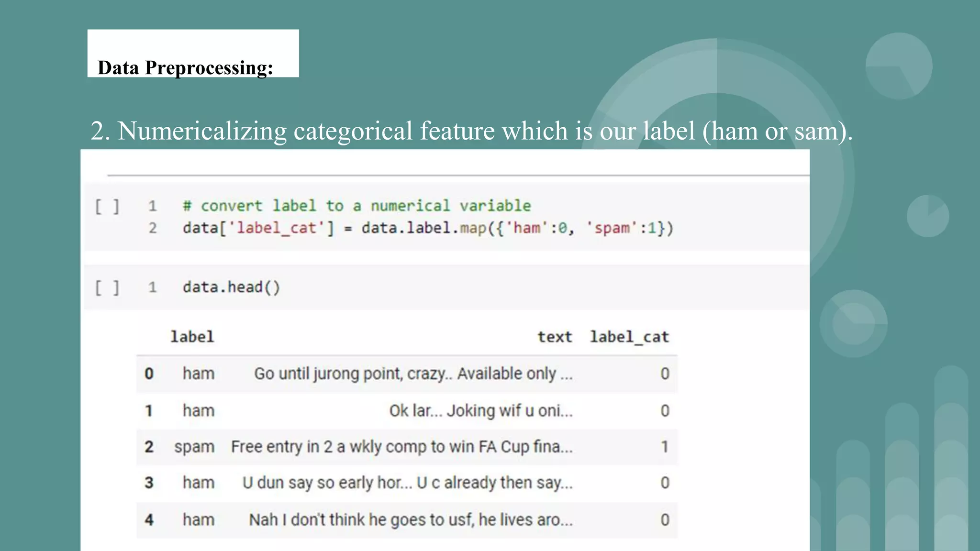Click the small pie chart icon beside the code cell
Screen dimensions: 980x551
(927, 216)
